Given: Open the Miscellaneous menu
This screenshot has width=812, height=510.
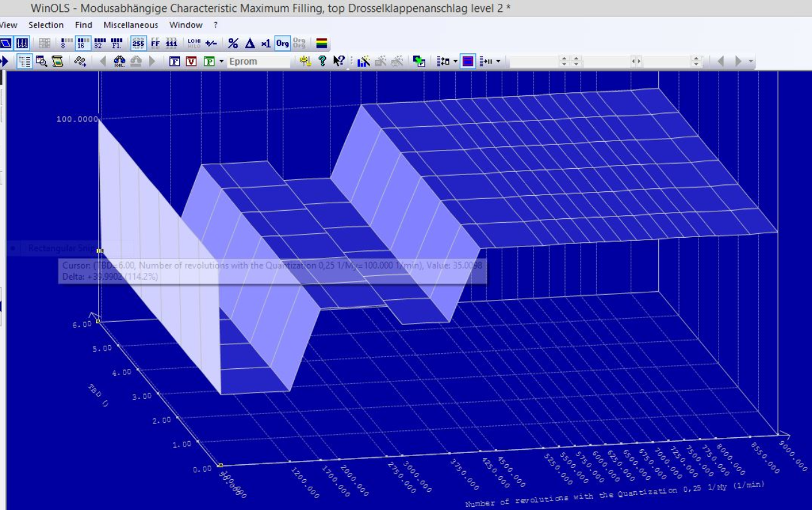Looking at the screenshot, I should 129,25.
